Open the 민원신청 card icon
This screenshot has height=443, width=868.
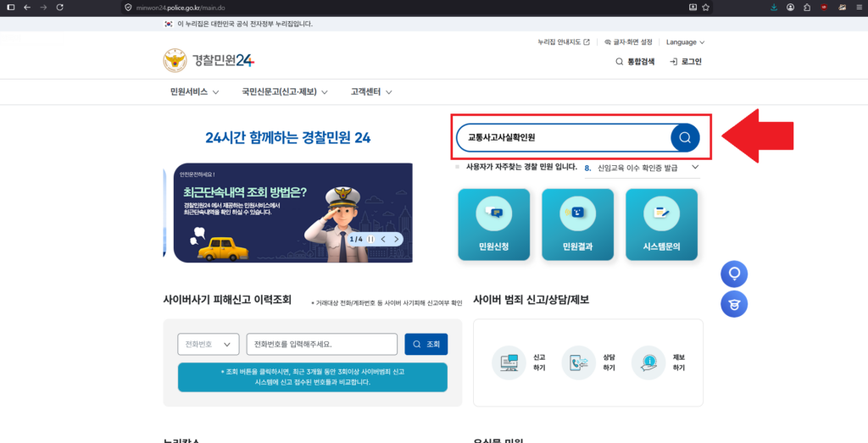pyautogui.click(x=494, y=213)
